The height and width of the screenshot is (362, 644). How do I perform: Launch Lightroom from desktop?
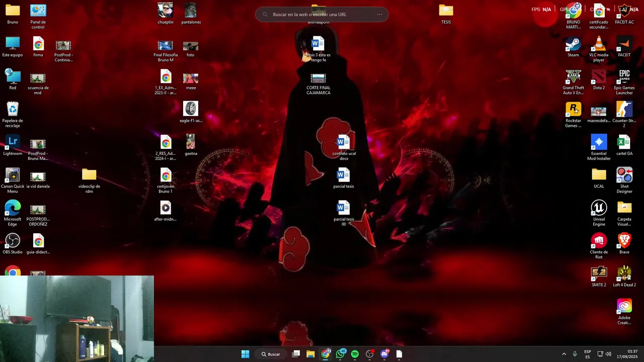13,145
